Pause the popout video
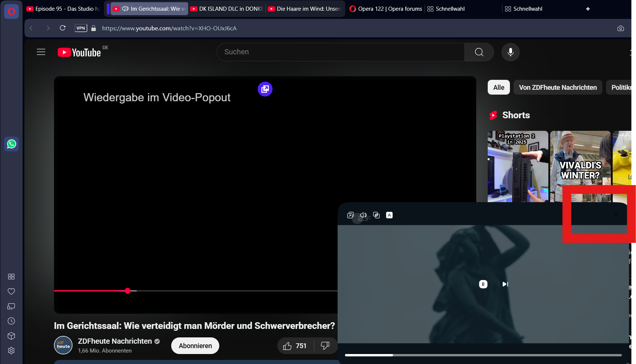This screenshot has width=636, height=364. (483, 284)
